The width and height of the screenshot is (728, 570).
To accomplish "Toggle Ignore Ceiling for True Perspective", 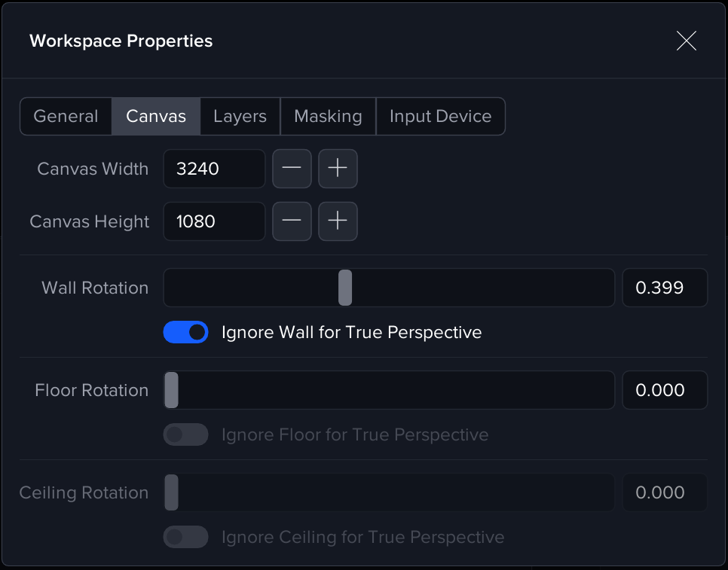I will coord(186,537).
